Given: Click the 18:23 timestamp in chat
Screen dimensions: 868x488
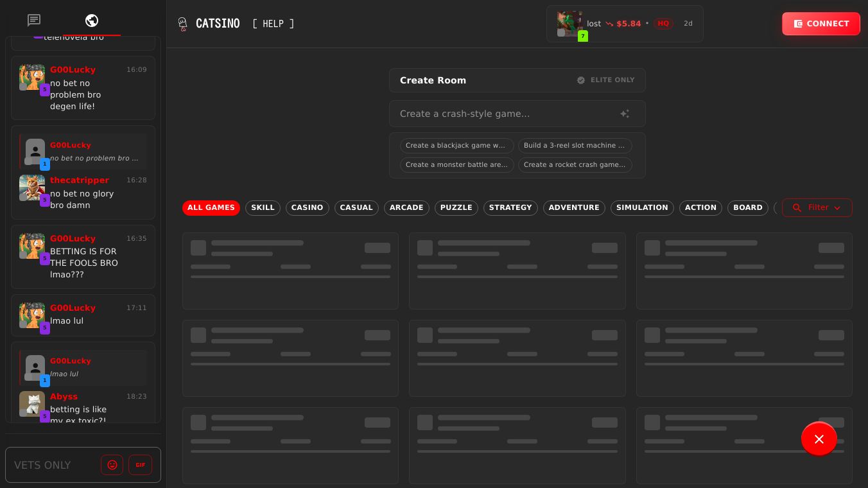Looking at the screenshot, I should (x=137, y=397).
